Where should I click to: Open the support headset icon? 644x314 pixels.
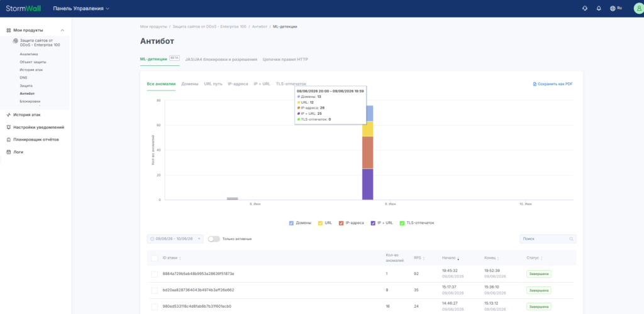(x=585, y=8)
